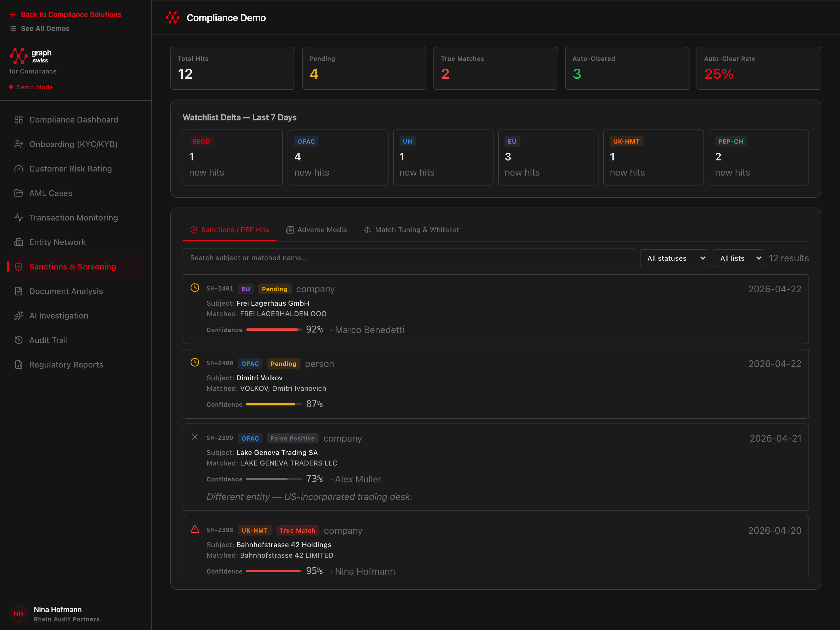This screenshot has width=840, height=630.
Task: Switch to the Sanctions / PEP Hits tab
Action: (229, 230)
